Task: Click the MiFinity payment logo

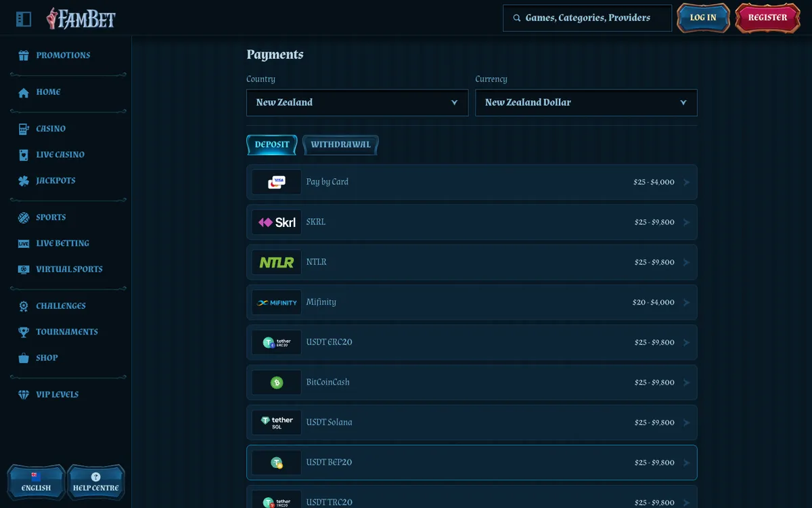Action: click(277, 302)
